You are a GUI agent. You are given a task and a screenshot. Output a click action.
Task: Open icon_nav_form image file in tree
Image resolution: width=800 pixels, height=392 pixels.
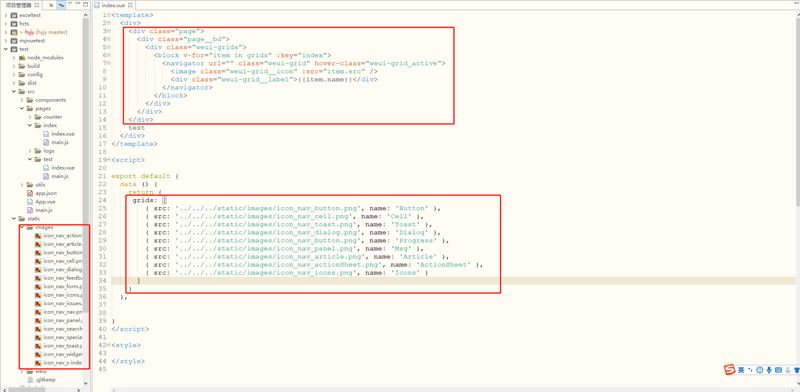pyautogui.click(x=63, y=286)
